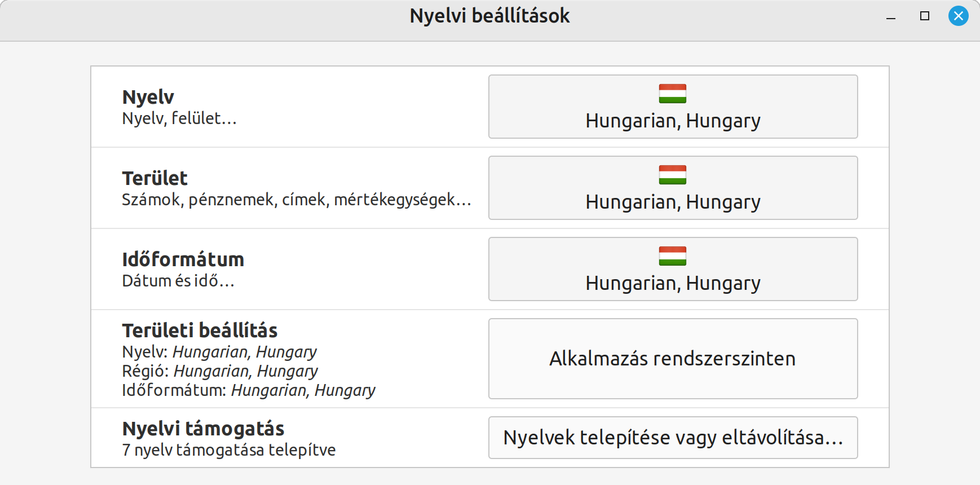This screenshot has height=485, width=980.
Task: Click the Időformátum row
Action: click(x=183, y=259)
